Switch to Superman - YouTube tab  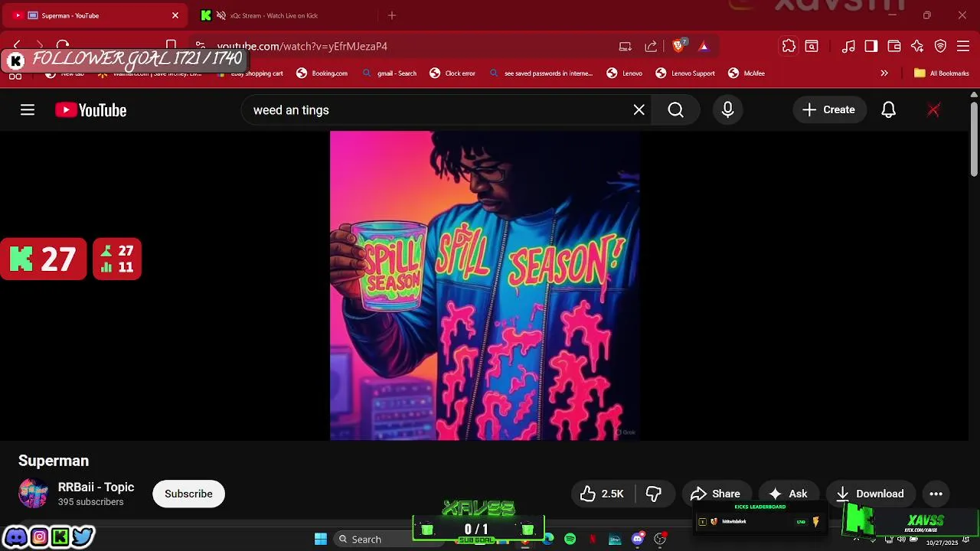click(96, 15)
